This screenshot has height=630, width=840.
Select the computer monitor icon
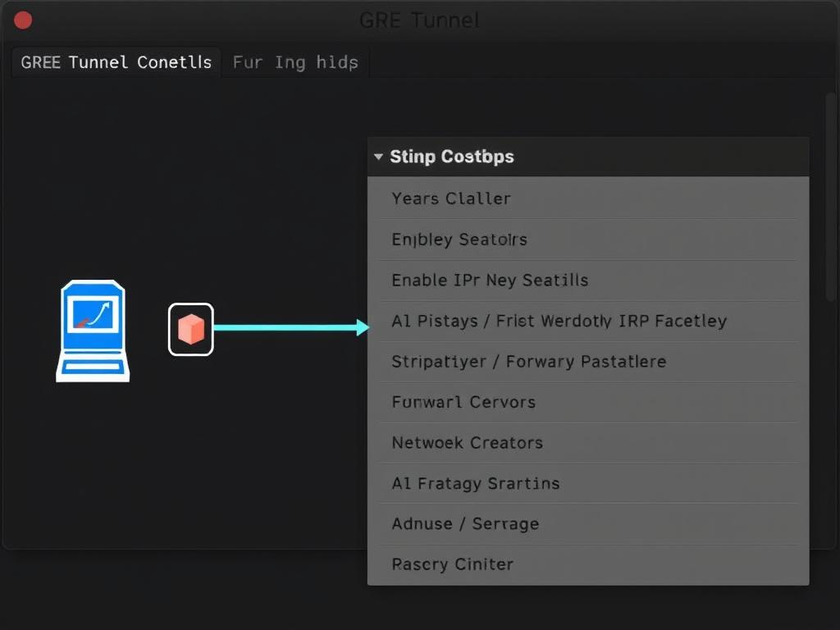pyautogui.click(x=92, y=331)
